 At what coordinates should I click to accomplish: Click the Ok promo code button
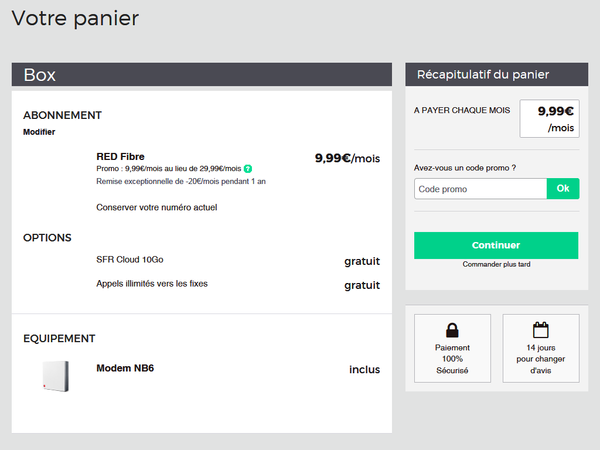(562, 189)
